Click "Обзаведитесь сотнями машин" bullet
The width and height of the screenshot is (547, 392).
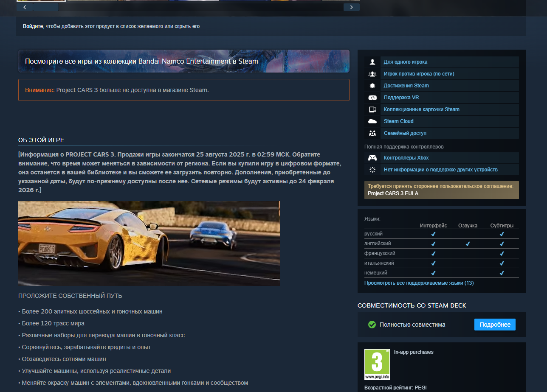click(62, 359)
